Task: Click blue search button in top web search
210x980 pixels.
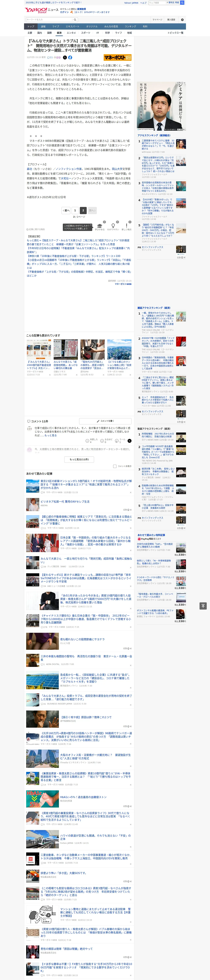Action: coord(182,3)
